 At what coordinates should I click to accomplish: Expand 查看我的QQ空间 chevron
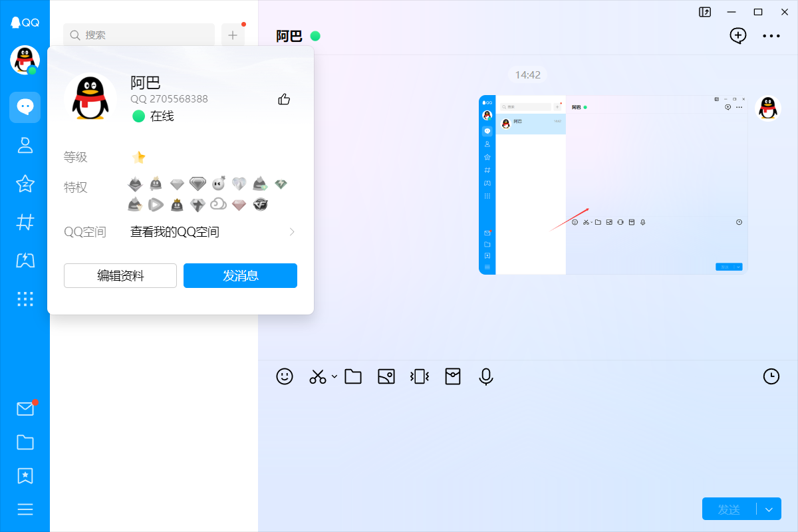[292, 232]
